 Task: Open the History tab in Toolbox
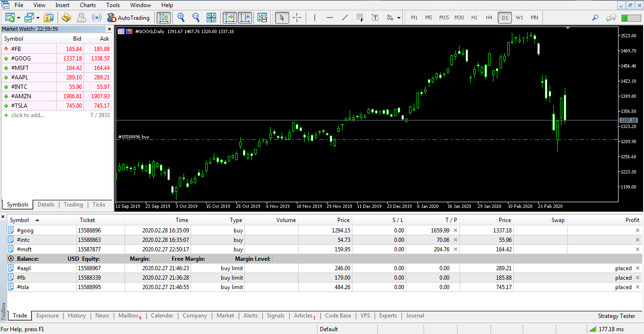click(x=77, y=316)
